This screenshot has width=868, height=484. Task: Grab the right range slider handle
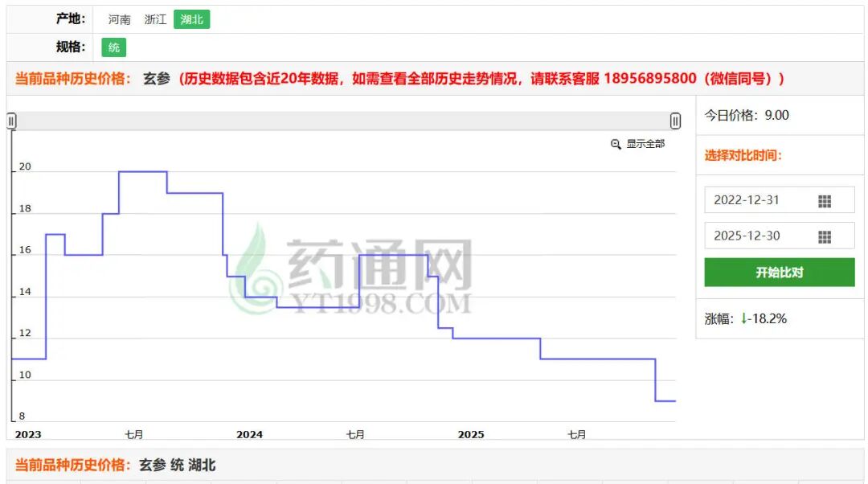tap(675, 121)
